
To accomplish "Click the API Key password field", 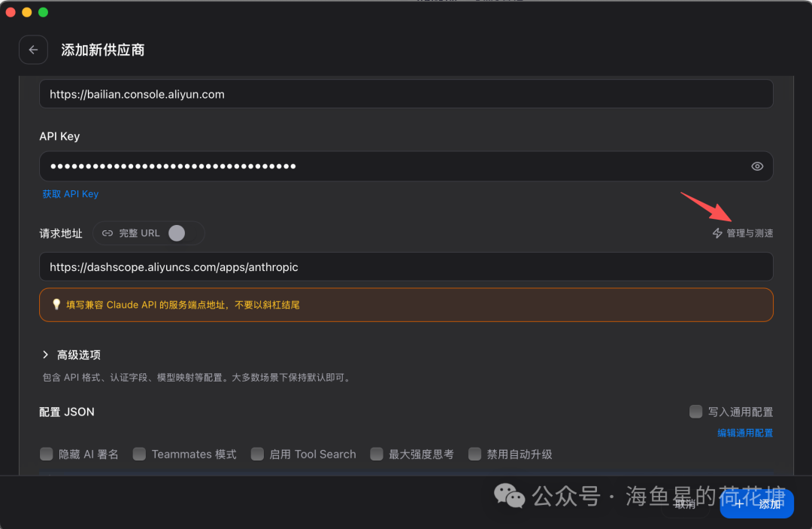I will (x=406, y=166).
